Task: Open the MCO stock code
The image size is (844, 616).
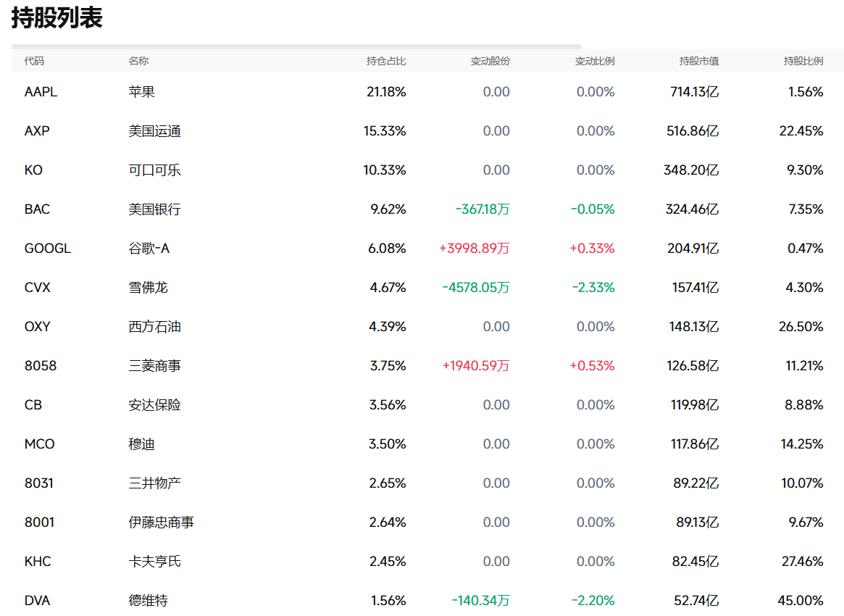Action: 40,444
